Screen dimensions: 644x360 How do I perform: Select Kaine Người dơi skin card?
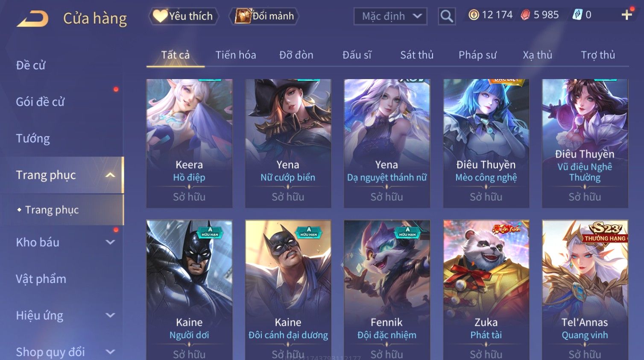point(189,290)
